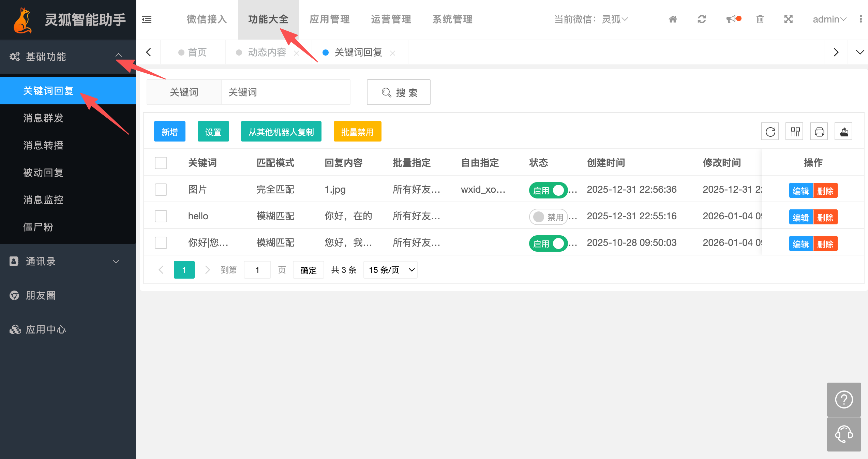The width and height of the screenshot is (868, 459).
Task: Switch to the 应用管理 top menu
Action: [330, 19]
